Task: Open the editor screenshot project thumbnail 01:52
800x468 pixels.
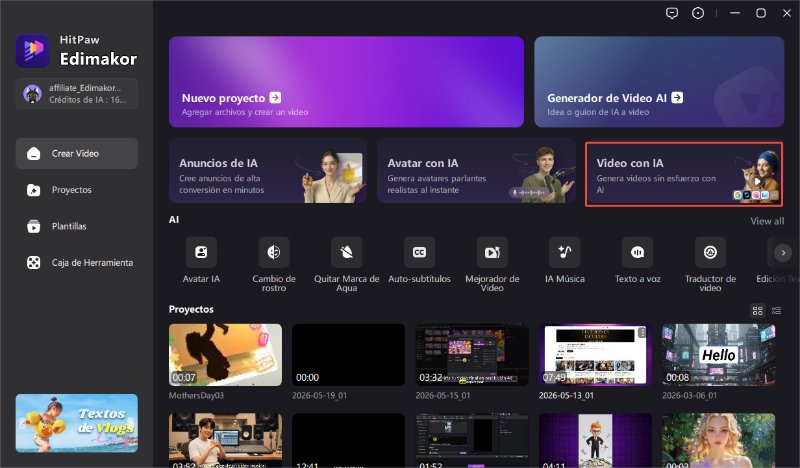Action: point(472,440)
